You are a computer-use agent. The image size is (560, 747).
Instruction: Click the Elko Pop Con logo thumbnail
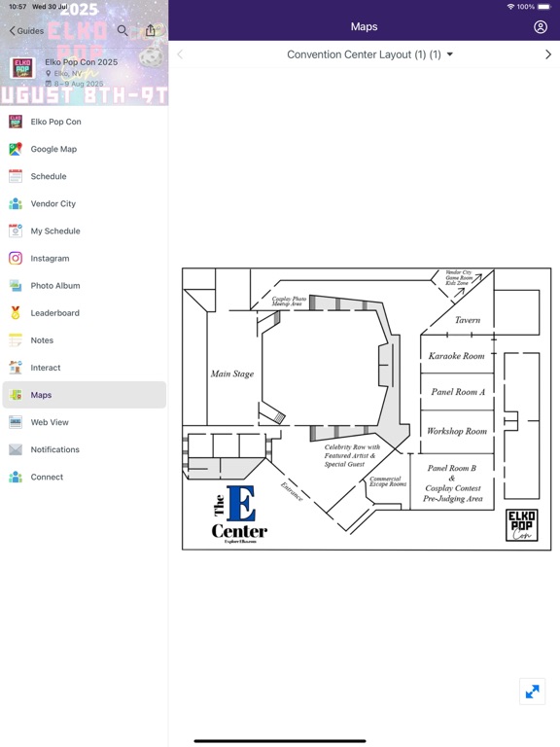[22, 68]
